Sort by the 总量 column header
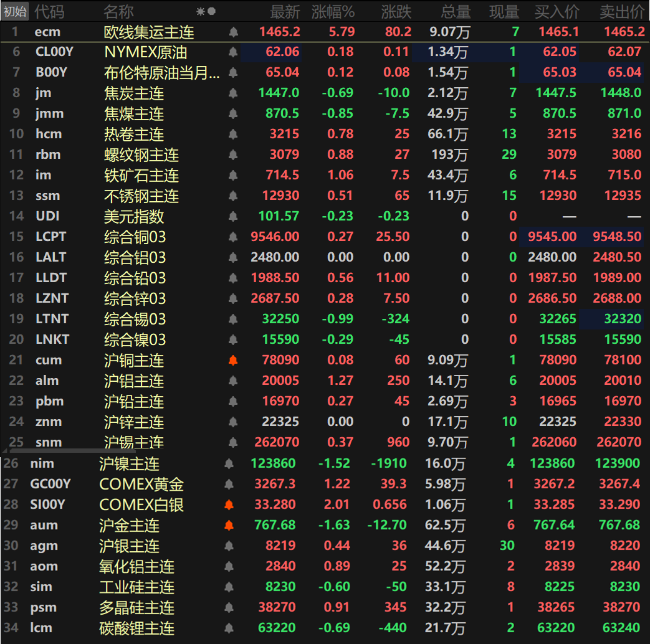This screenshot has width=650, height=644. [456, 12]
